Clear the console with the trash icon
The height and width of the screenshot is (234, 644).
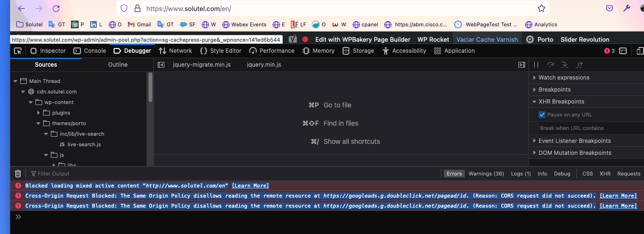click(18, 174)
